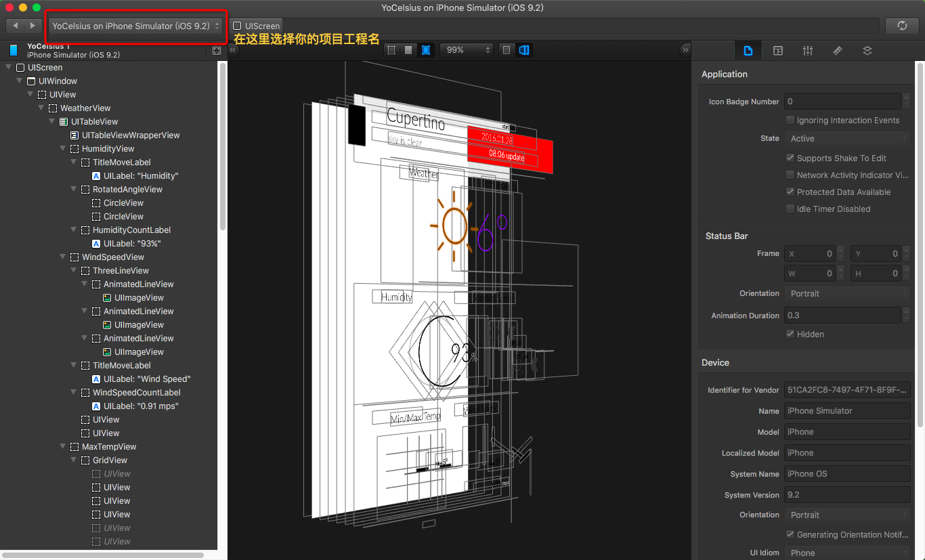The image size is (925, 560).
Task: Select UILabel: "Wind Speed" in outline
Action: [147, 379]
